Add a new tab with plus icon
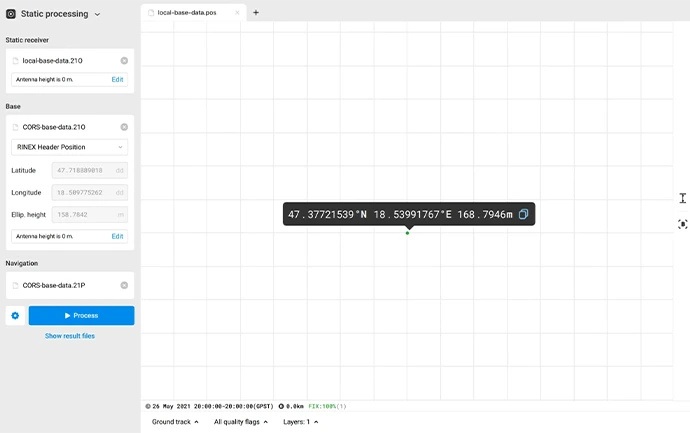Viewport: 690px width, 433px height. [256, 13]
